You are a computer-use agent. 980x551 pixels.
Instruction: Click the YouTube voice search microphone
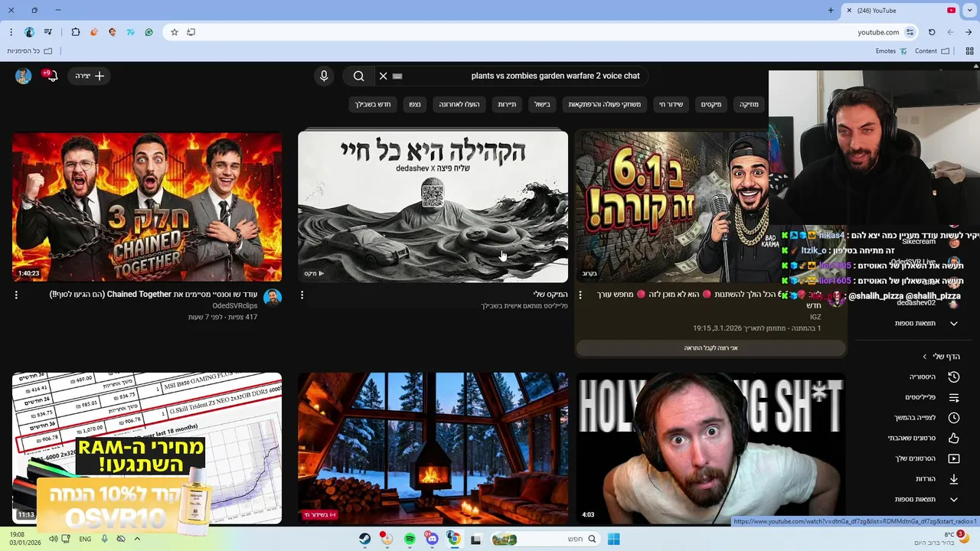click(324, 76)
